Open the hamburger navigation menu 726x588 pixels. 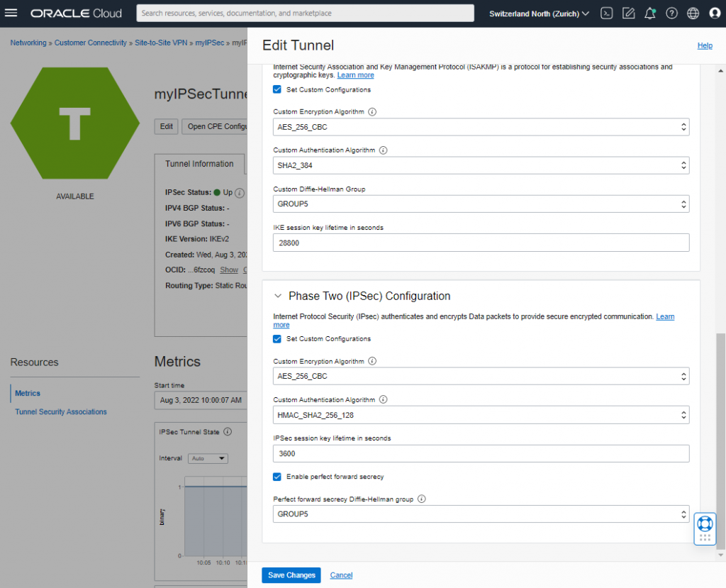point(11,13)
